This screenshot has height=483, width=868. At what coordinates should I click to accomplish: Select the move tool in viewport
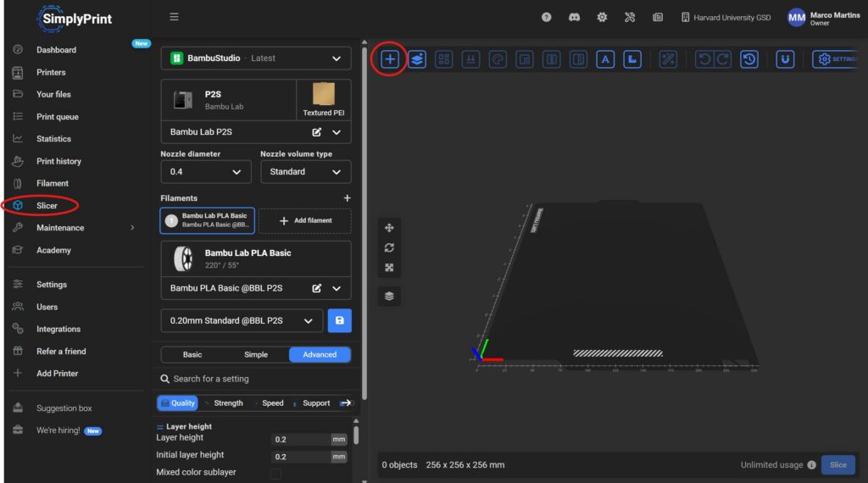[x=389, y=228]
